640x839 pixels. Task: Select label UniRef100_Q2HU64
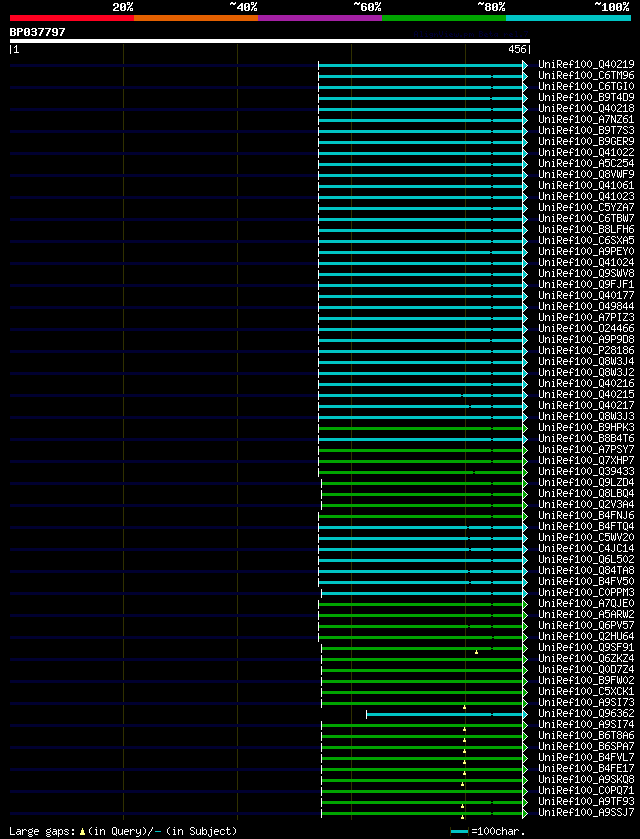pyautogui.click(x=586, y=637)
